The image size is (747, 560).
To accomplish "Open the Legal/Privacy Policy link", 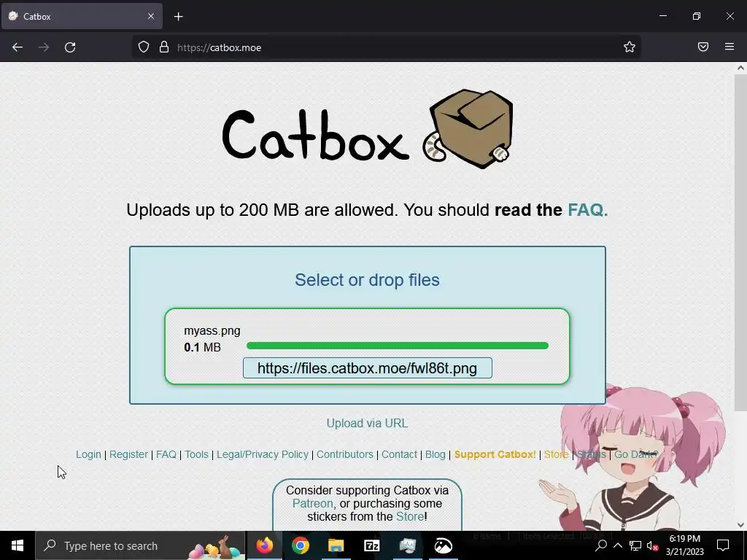I will click(x=263, y=454).
